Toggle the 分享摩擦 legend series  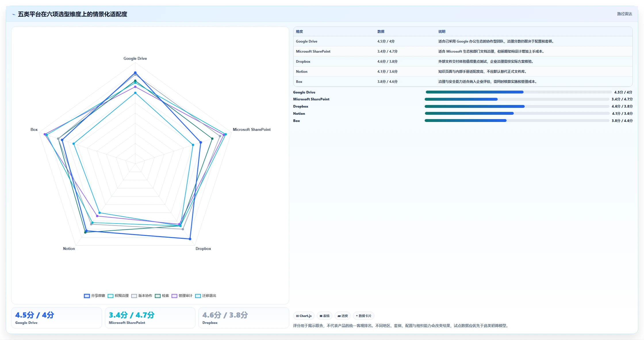pyautogui.click(x=95, y=296)
